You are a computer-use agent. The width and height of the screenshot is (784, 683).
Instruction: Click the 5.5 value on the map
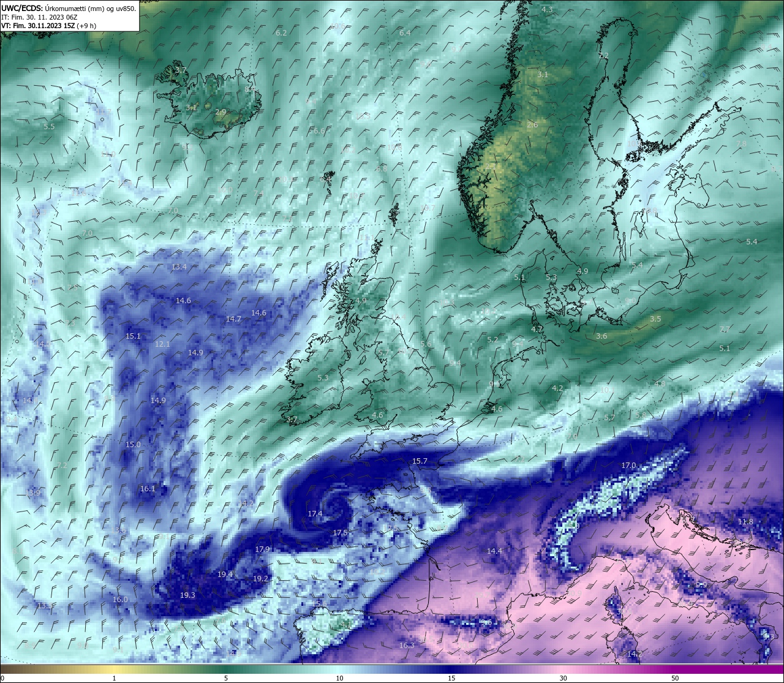49,126
